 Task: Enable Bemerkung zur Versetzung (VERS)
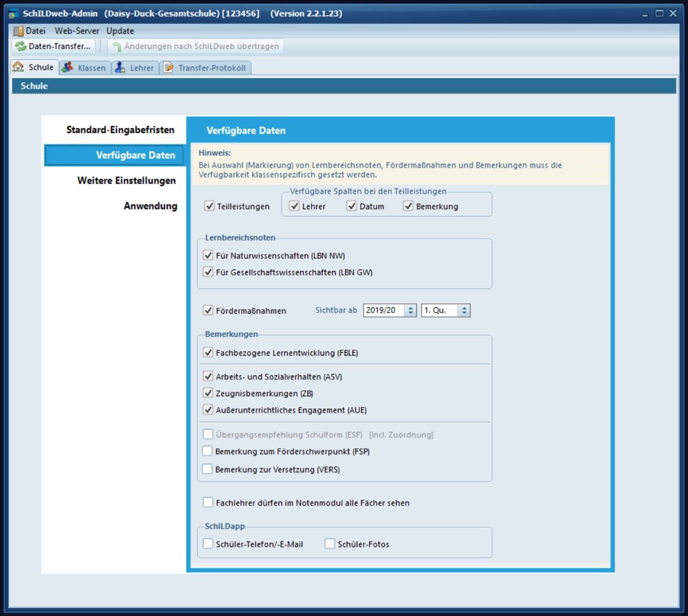click(x=207, y=469)
